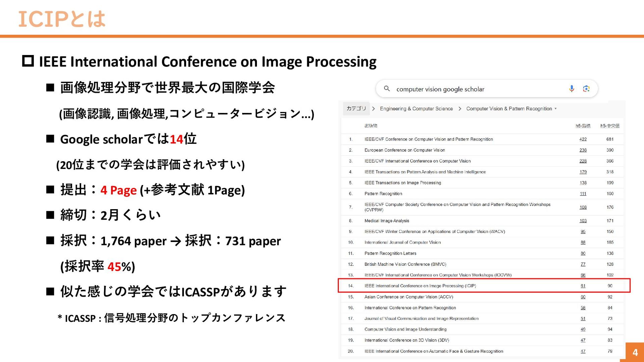The height and width of the screenshot is (362, 644).
Task: Open h5-index 422 for CVPR
Action: [583, 139]
